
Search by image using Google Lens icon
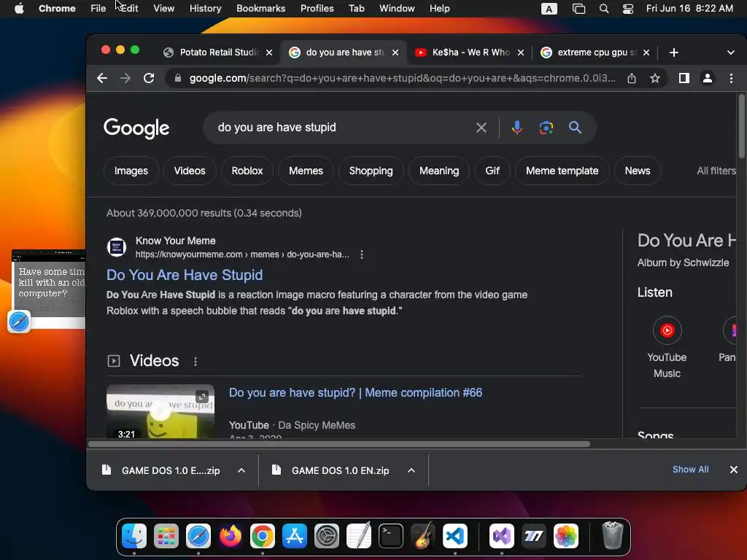click(546, 128)
